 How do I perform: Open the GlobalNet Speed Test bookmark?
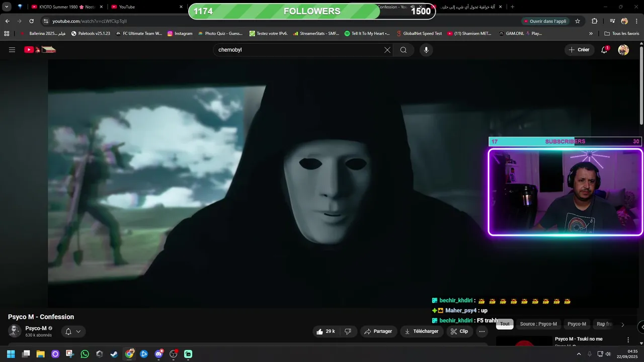point(419,34)
